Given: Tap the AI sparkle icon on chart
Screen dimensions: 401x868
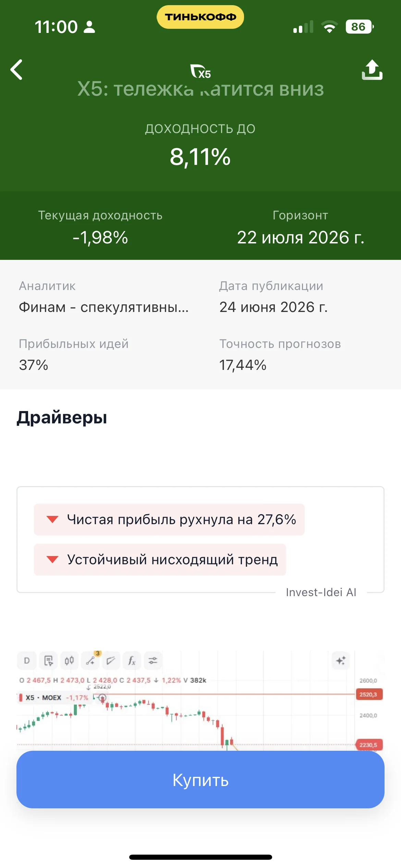Looking at the screenshot, I should point(341,661).
